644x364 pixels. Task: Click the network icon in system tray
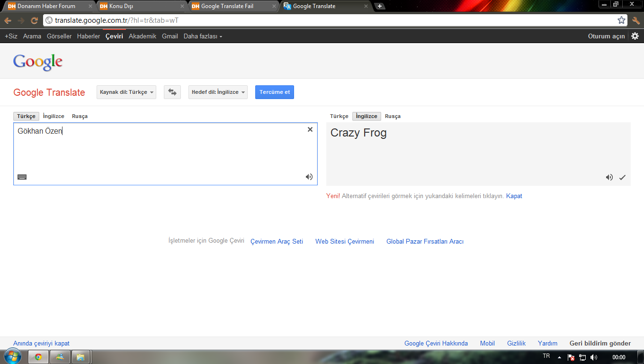tap(582, 357)
